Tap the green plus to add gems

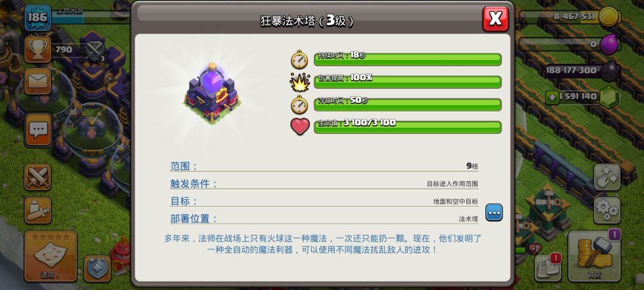pyautogui.click(x=552, y=97)
